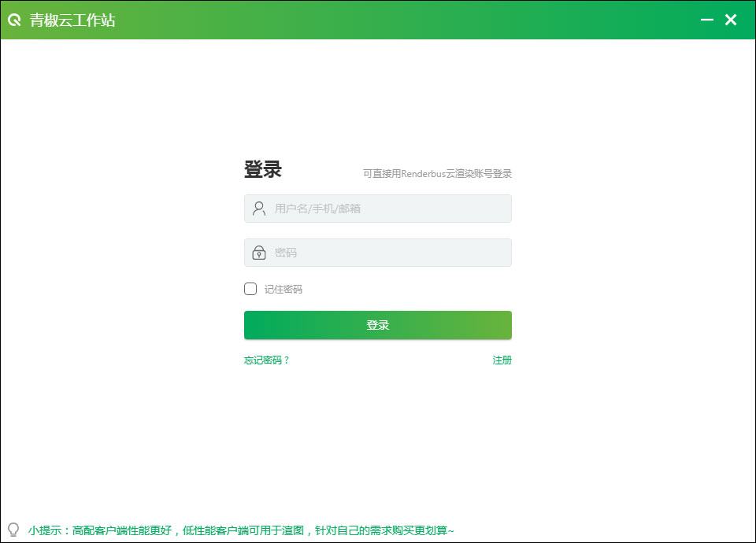The image size is (756, 543).
Task: Click the lock keyhole symbol inside the password box
Action: point(257,253)
